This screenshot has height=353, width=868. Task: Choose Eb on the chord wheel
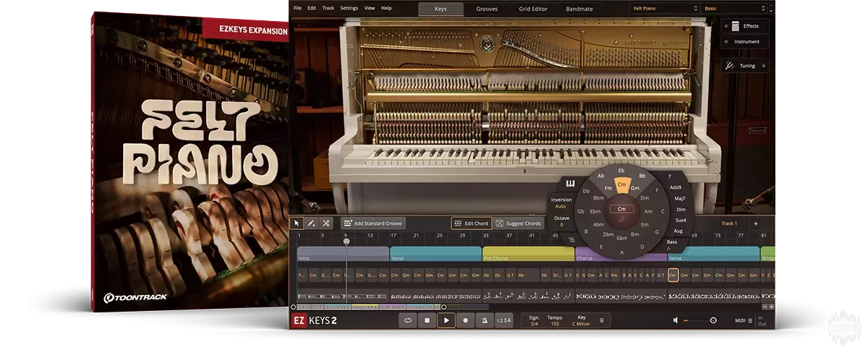621,171
